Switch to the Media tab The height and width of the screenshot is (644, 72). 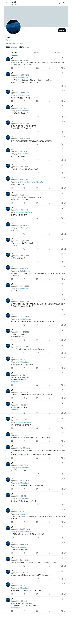pyautogui.click(x=57, y=53)
